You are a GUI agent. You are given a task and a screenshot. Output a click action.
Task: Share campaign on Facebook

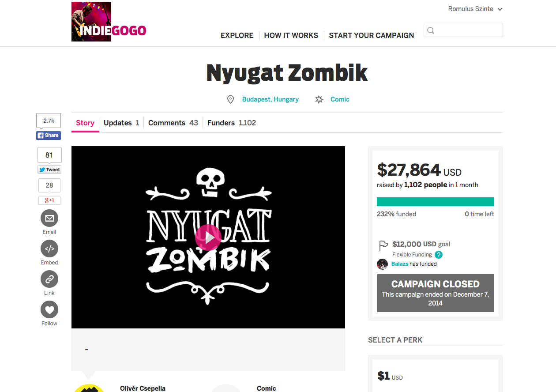pyautogui.click(x=49, y=136)
